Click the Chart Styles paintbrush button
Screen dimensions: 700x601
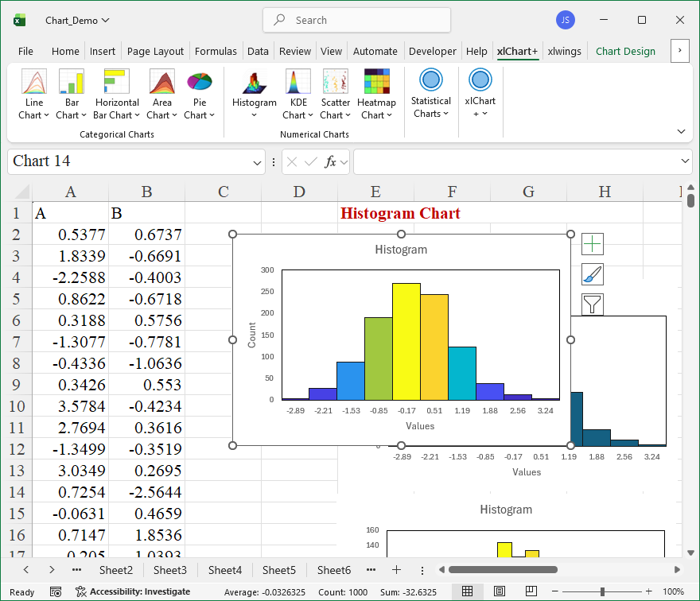tap(593, 274)
